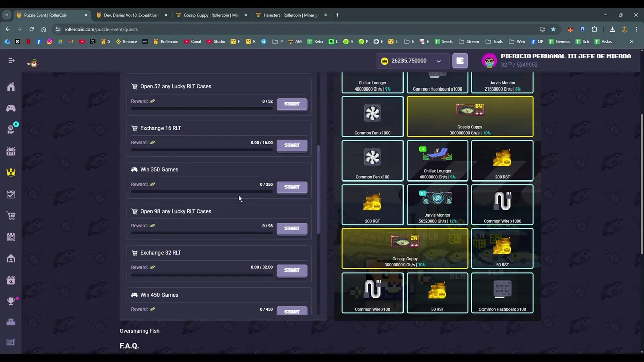This screenshot has height=362, width=644.
Task: Open the garage house sidebar icon
Action: 11,258
